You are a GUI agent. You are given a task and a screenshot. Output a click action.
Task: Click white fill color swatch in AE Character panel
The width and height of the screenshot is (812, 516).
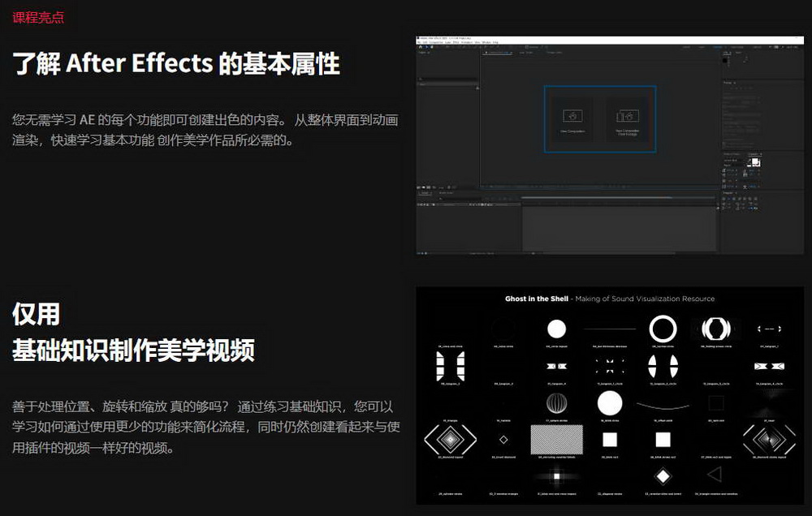pos(755,162)
